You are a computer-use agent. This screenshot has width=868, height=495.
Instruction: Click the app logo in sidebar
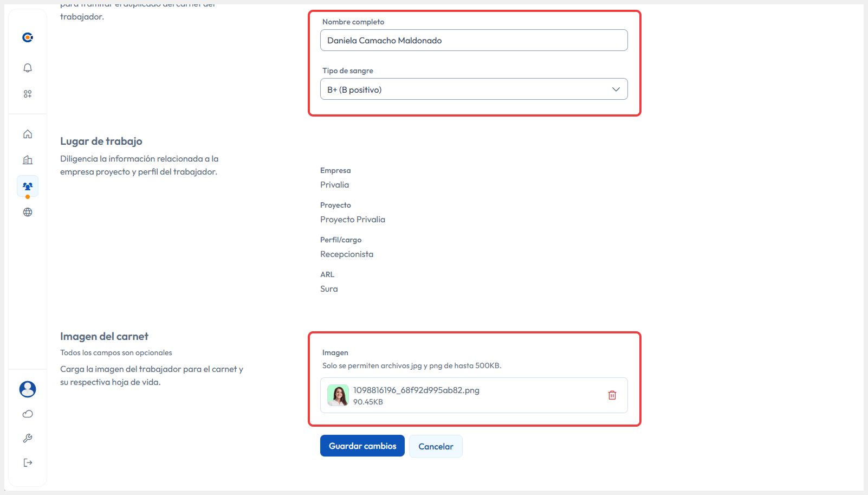point(28,37)
